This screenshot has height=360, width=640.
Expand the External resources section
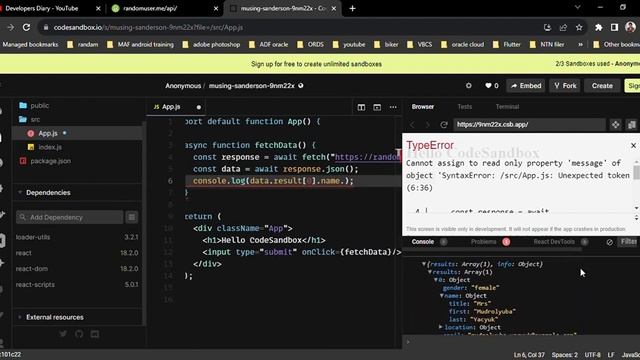click(x=54, y=317)
